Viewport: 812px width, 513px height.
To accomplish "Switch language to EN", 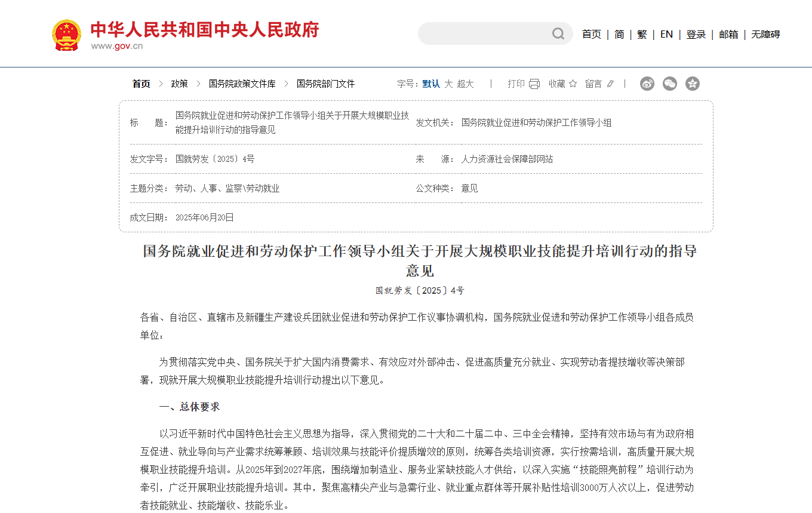I will [666, 34].
